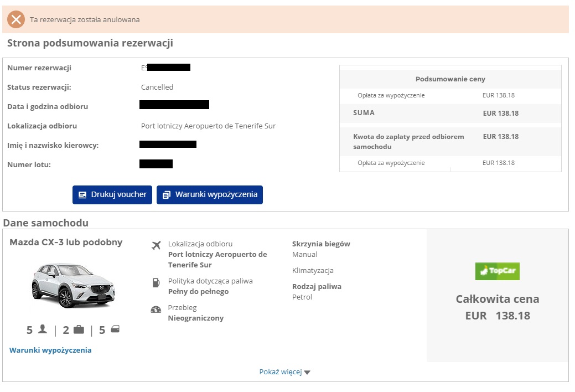Image resolution: width=575 pixels, height=392 pixels.
Task: Click the documents icon on Warunki wypożyczenia button
Action: (x=167, y=195)
